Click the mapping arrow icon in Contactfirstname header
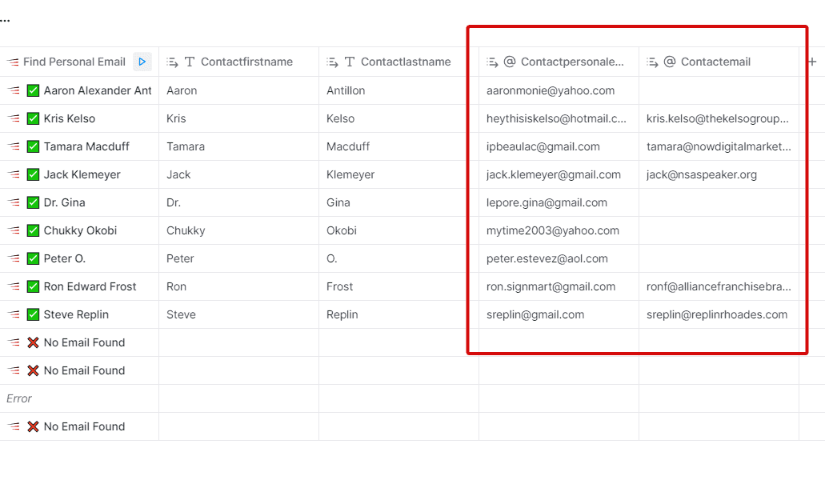Screen dimensions: 825x504 172,62
